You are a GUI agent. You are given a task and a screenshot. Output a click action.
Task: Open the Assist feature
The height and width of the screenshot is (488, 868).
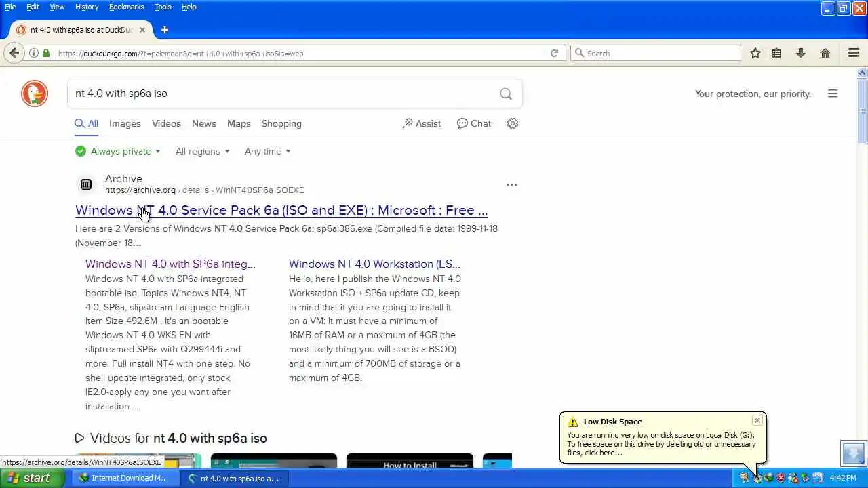click(x=422, y=123)
